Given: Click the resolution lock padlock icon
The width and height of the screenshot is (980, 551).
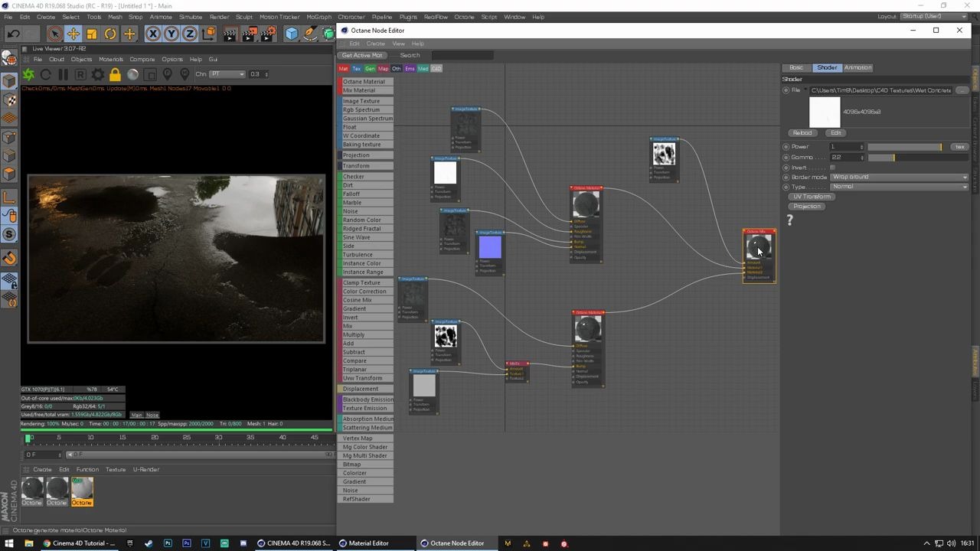Looking at the screenshot, I should [x=115, y=73].
